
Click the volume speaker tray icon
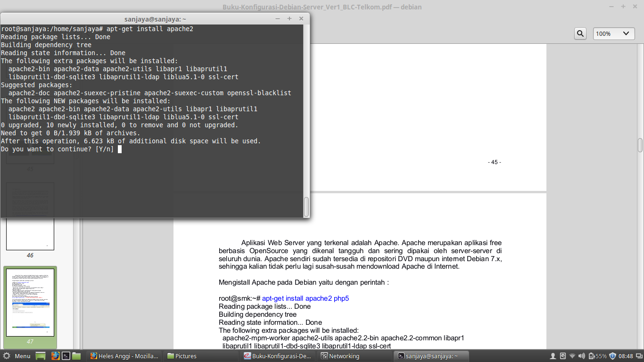point(581,356)
